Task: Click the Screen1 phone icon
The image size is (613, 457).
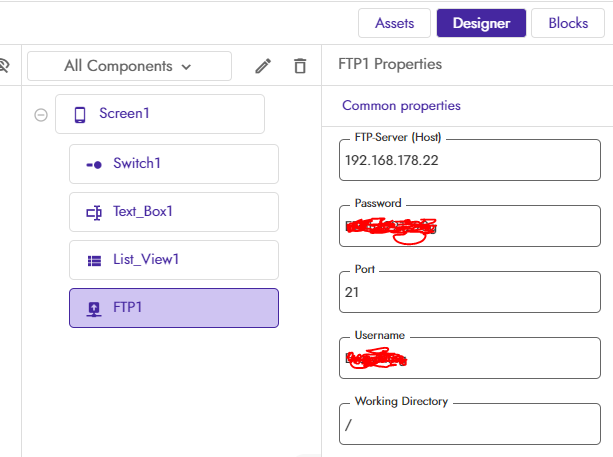Action: 80,114
